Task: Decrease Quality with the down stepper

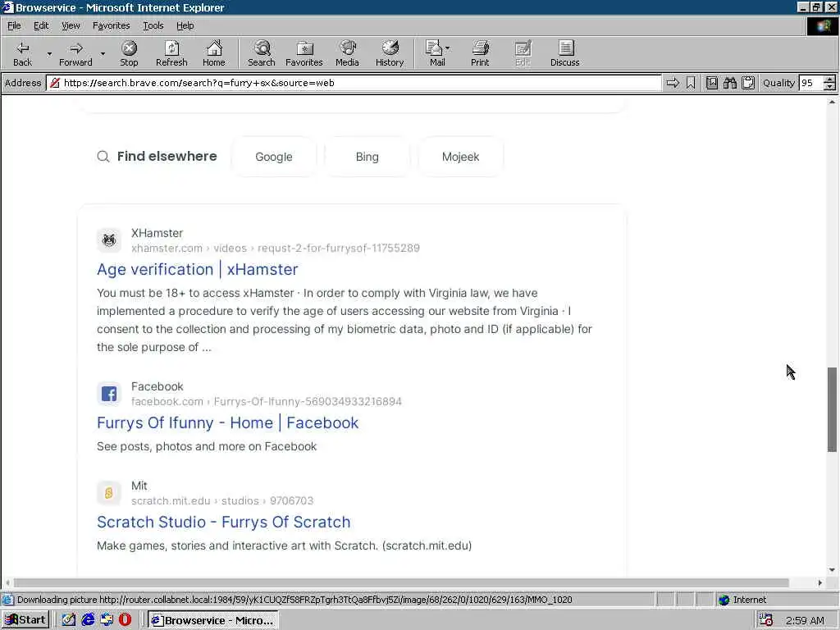Action: [830, 86]
